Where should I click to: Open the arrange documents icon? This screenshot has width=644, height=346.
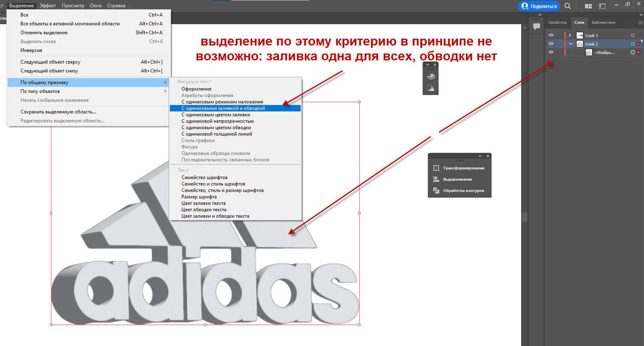click(588, 6)
